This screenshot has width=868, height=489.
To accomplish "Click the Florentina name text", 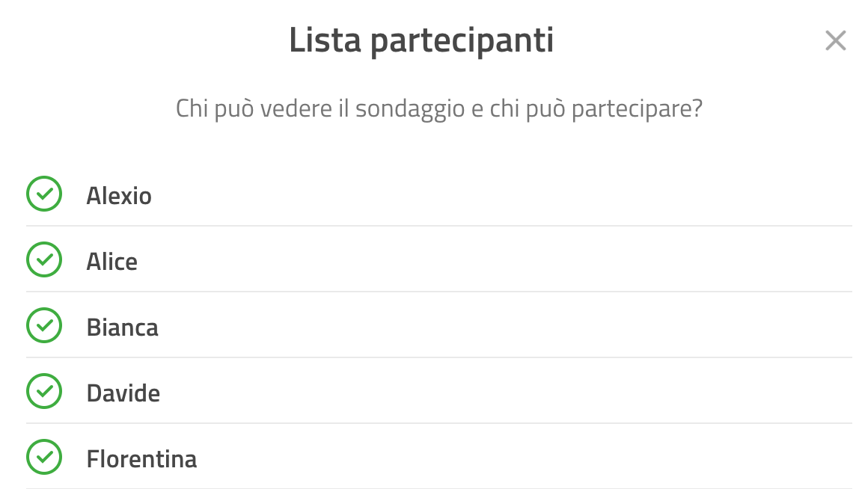I will 141,459.
